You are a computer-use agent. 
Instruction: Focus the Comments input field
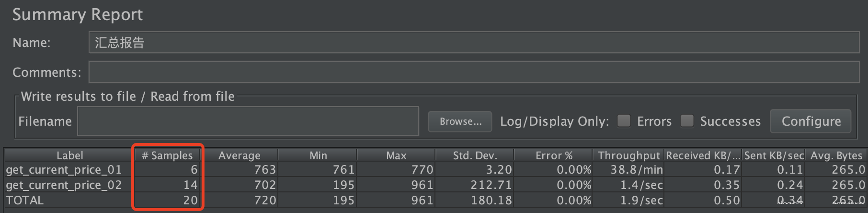coord(473,72)
